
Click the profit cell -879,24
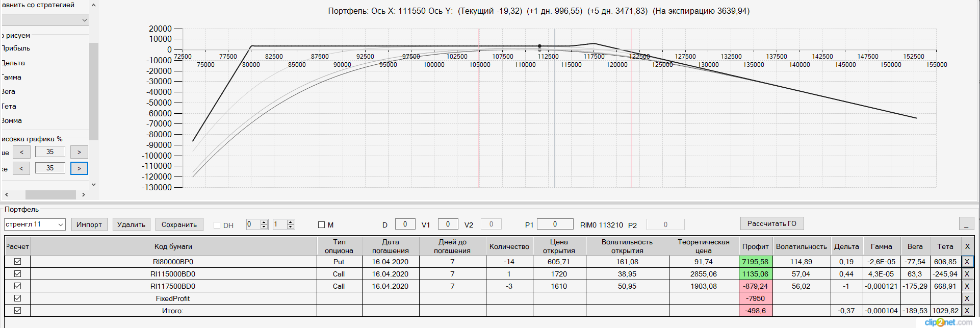(755, 286)
